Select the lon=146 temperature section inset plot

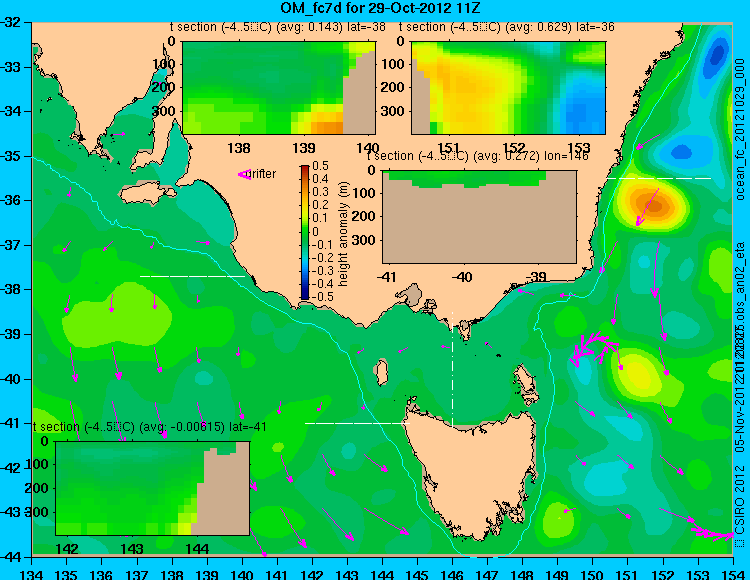click(x=479, y=217)
